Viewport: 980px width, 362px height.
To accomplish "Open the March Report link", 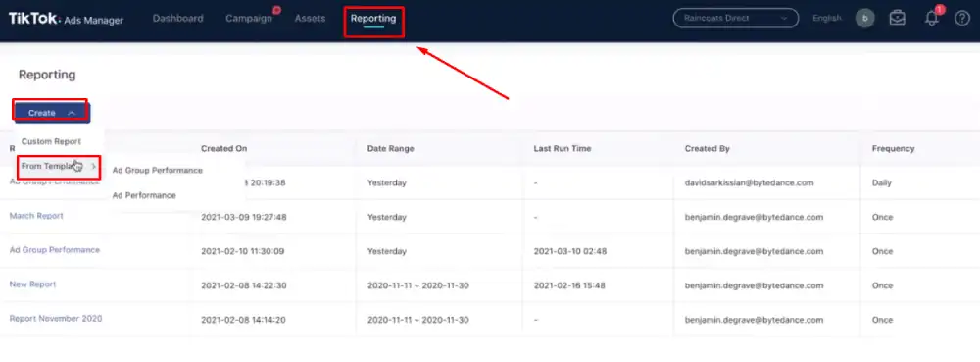I will 36,216.
